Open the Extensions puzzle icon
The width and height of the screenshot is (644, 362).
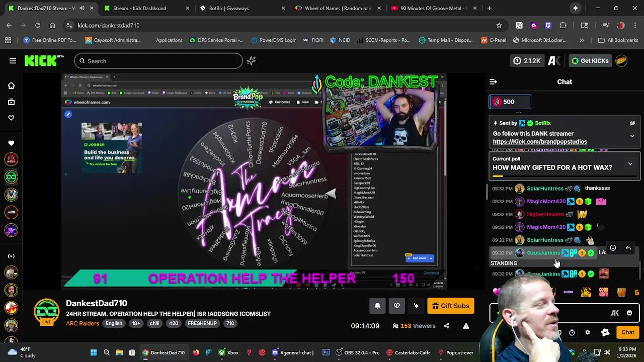[x=563, y=25]
